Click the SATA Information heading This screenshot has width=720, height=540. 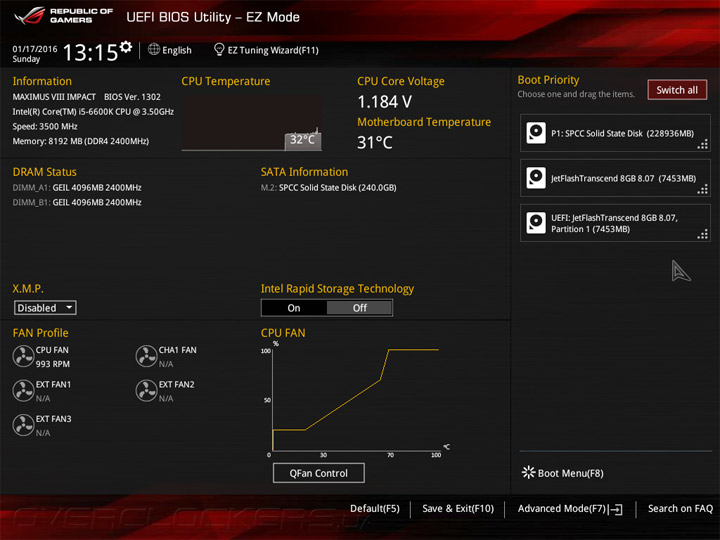(x=304, y=172)
